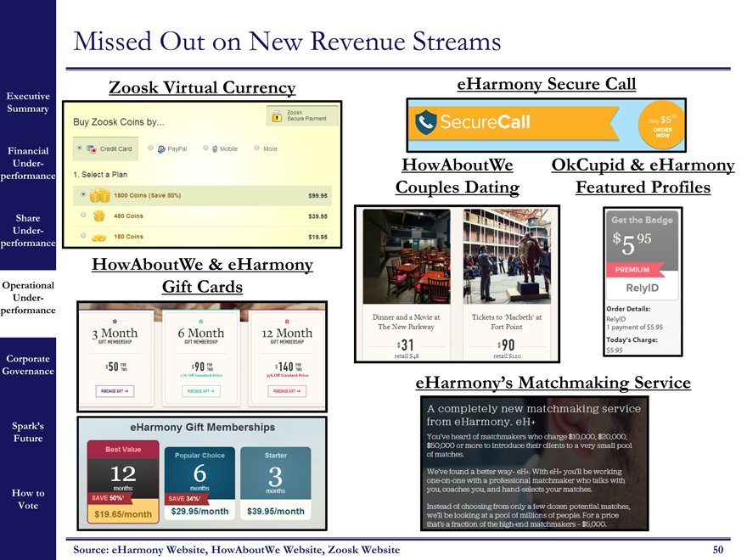747x560 pixels.
Task: Click the $19.65/month price
Action: 123,514
